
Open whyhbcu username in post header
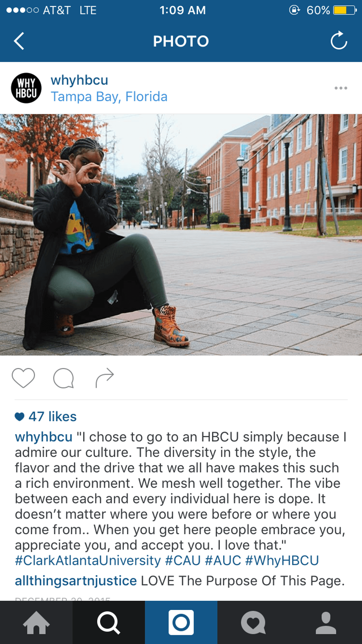[79, 80]
